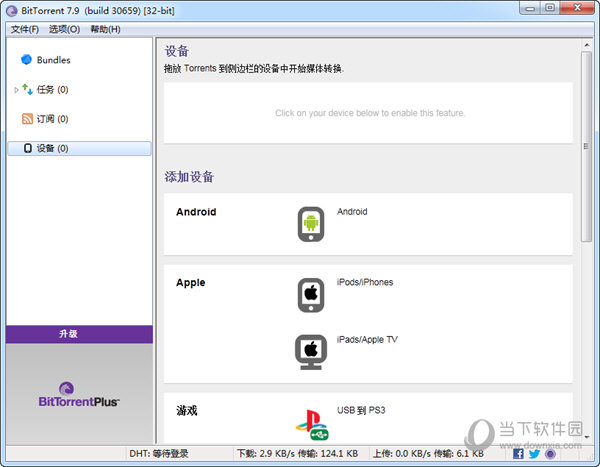The height and width of the screenshot is (467, 600).
Task: Click the 游戏 category heading
Action: pyautogui.click(x=187, y=411)
